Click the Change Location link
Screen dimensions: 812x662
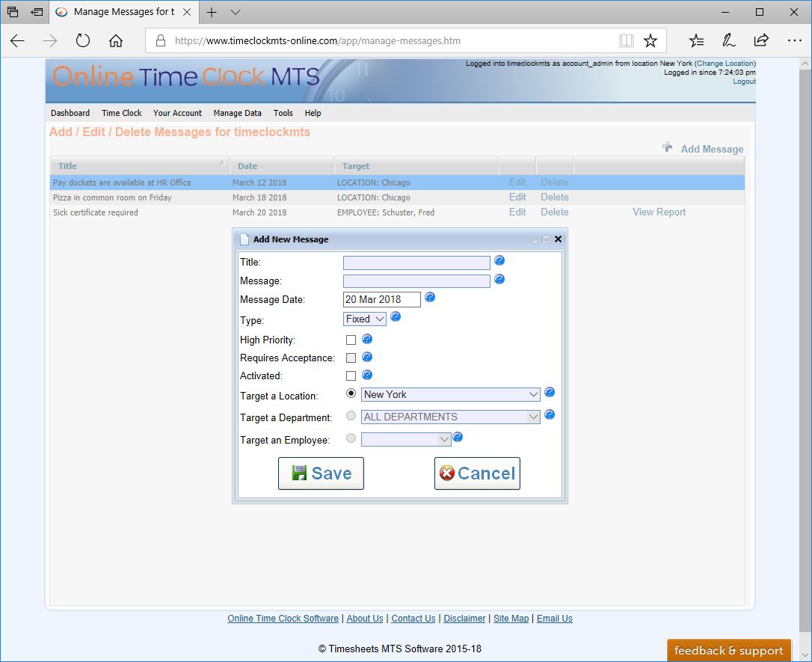click(725, 63)
